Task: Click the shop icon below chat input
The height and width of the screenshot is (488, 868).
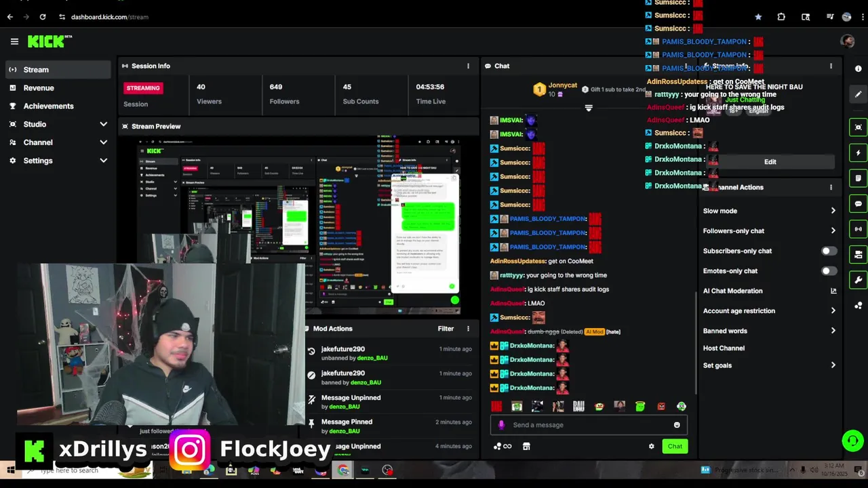Action: [526, 446]
